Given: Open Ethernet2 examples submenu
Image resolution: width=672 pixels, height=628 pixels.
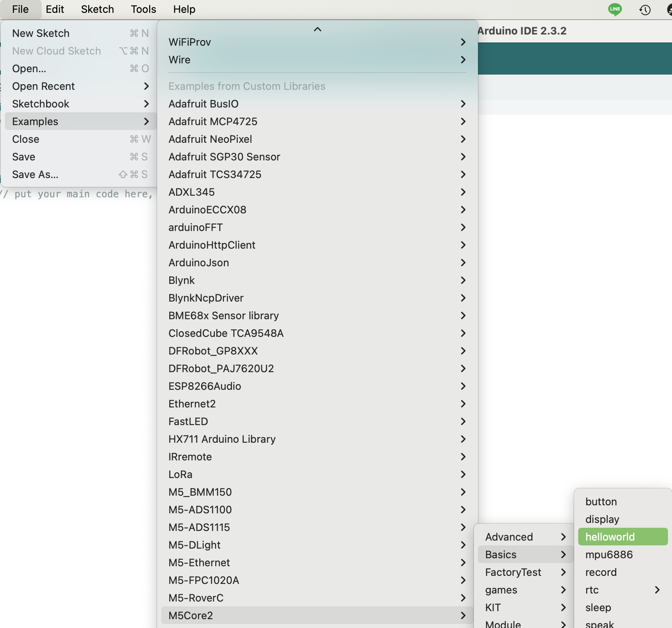Looking at the screenshot, I should click(x=317, y=404).
